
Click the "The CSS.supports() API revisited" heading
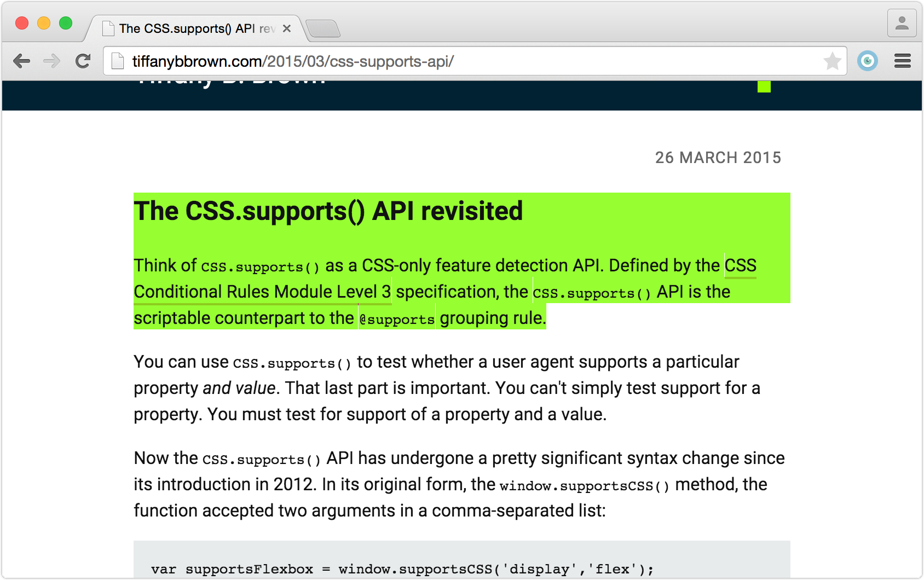(x=328, y=211)
